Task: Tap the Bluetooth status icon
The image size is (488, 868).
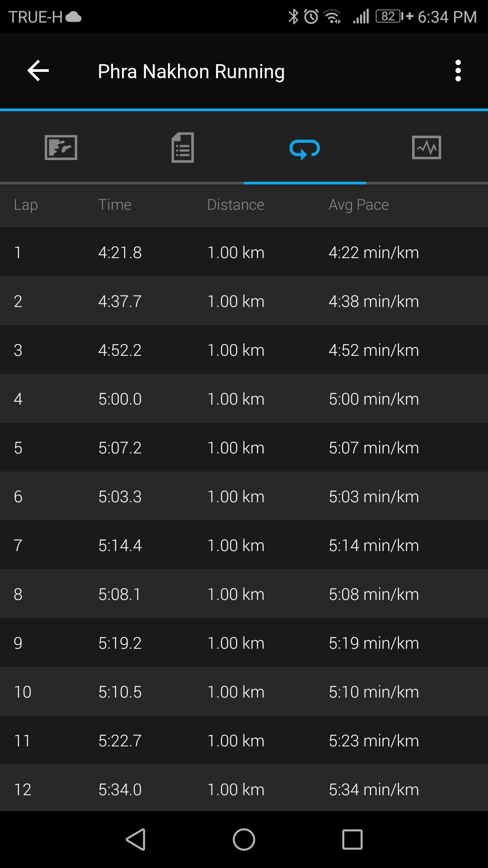Action: [293, 17]
